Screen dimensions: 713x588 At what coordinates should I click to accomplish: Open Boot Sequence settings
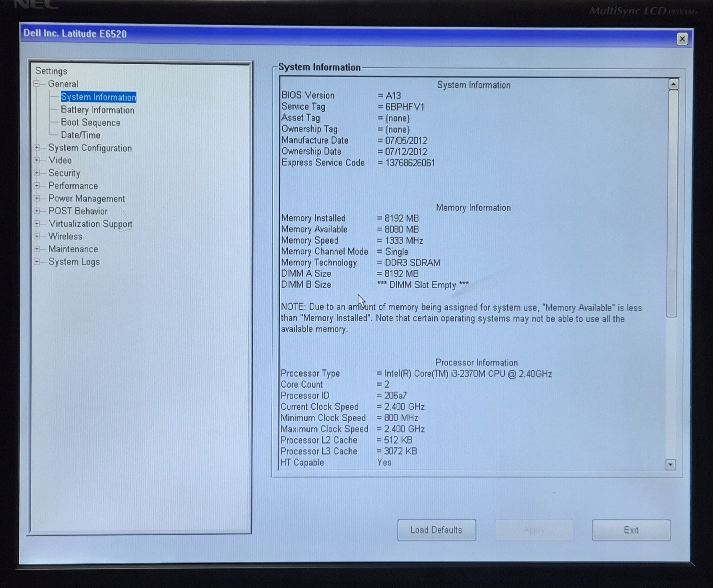(x=90, y=123)
